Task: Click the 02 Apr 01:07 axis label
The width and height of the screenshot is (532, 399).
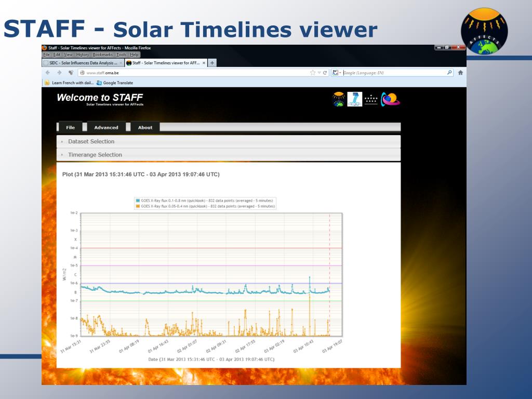Action: (x=187, y=347)
